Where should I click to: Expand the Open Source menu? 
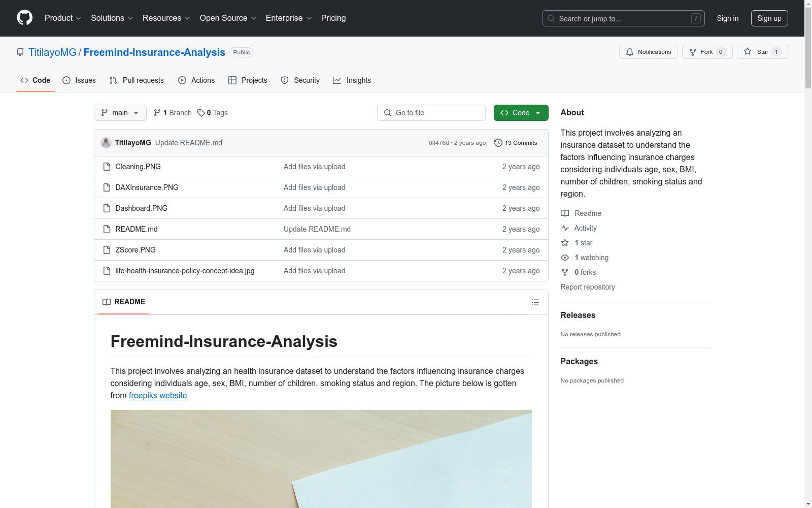pyautogui.click(x=228, y=18)
